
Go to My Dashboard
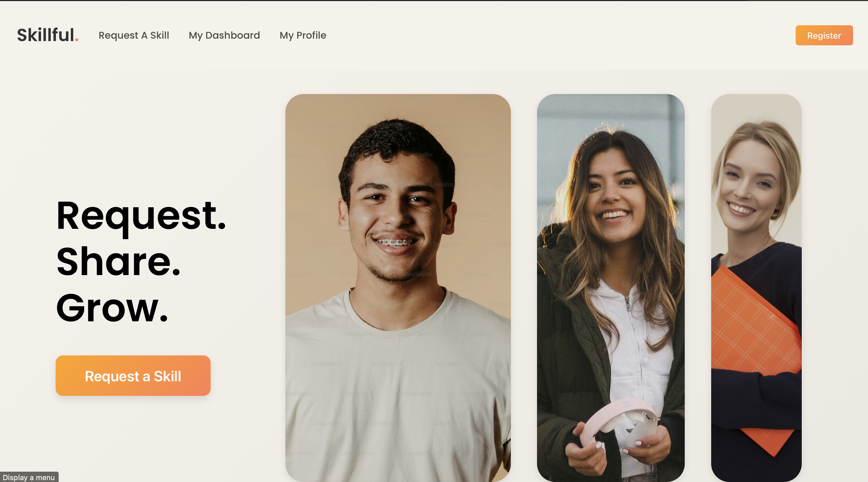tap(224, 35)
